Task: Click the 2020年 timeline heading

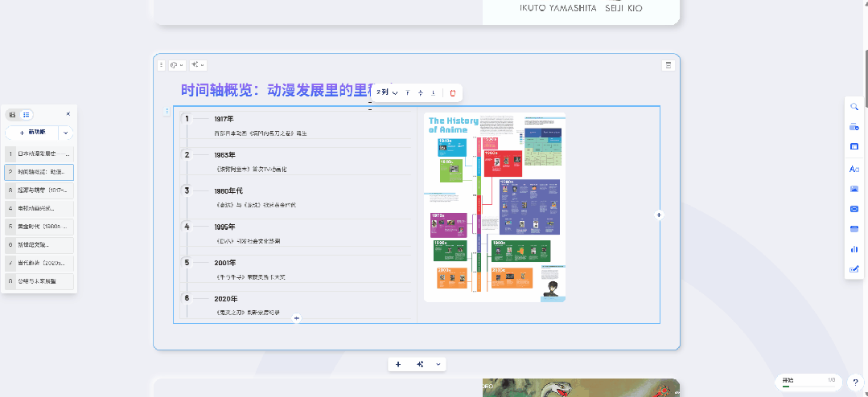Action: [x=226, y=299]
